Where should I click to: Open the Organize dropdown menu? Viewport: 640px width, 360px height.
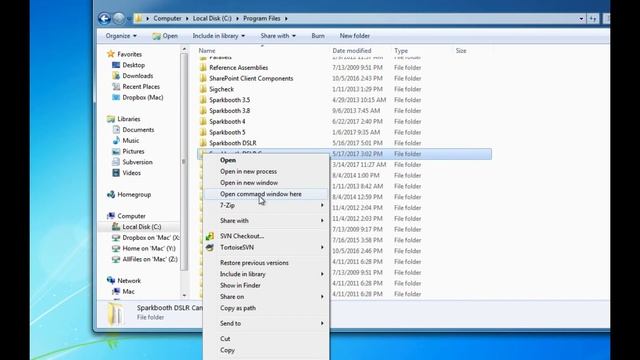point(121,36)
